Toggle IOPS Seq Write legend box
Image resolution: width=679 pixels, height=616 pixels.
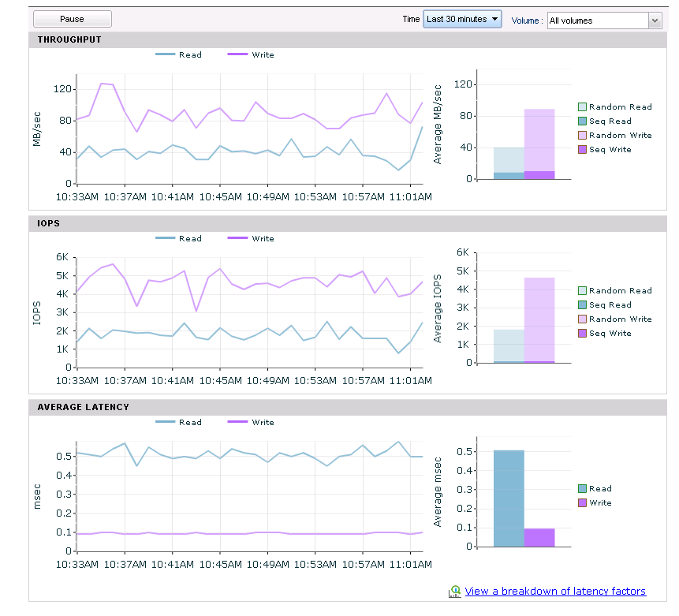[583, 333]
